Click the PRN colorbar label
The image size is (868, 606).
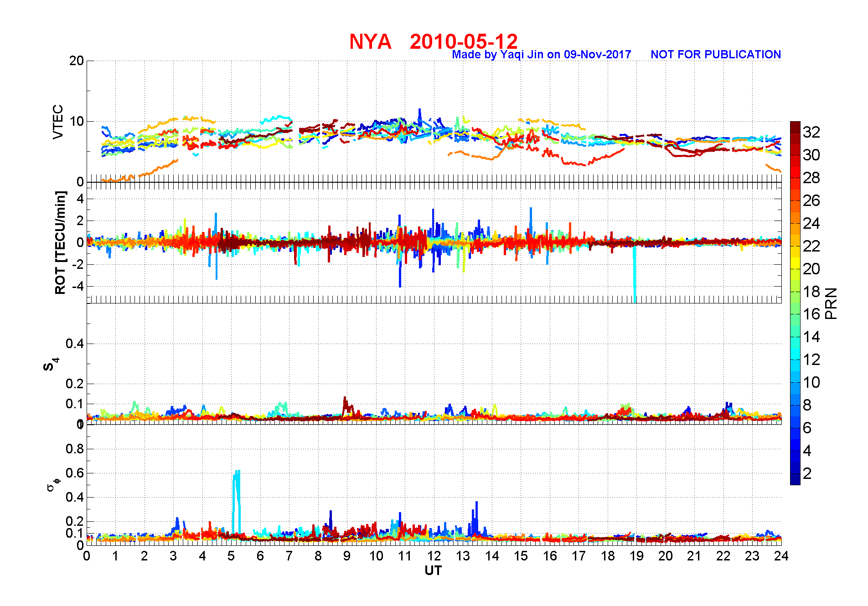pyautogui.click(x=832, y=303)
